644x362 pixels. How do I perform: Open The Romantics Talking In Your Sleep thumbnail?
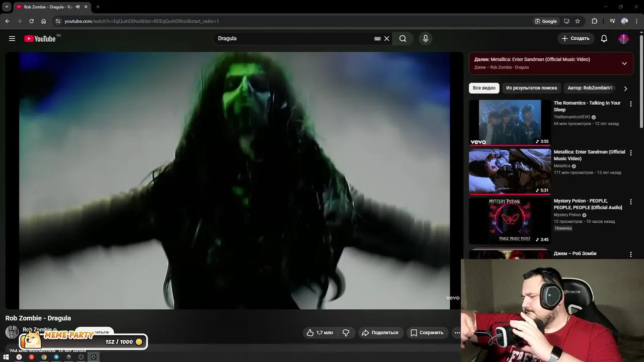510,123
